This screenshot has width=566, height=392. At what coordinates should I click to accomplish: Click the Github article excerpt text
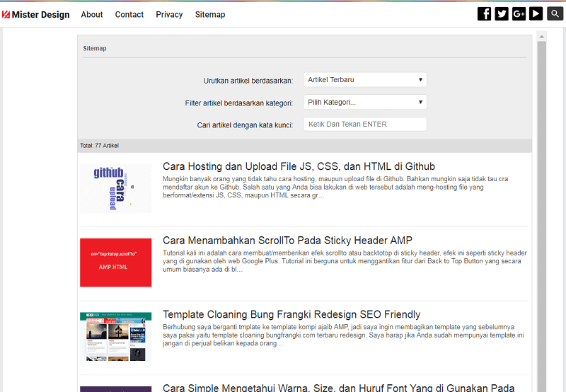pyautogui.click(x=335, y=187)
